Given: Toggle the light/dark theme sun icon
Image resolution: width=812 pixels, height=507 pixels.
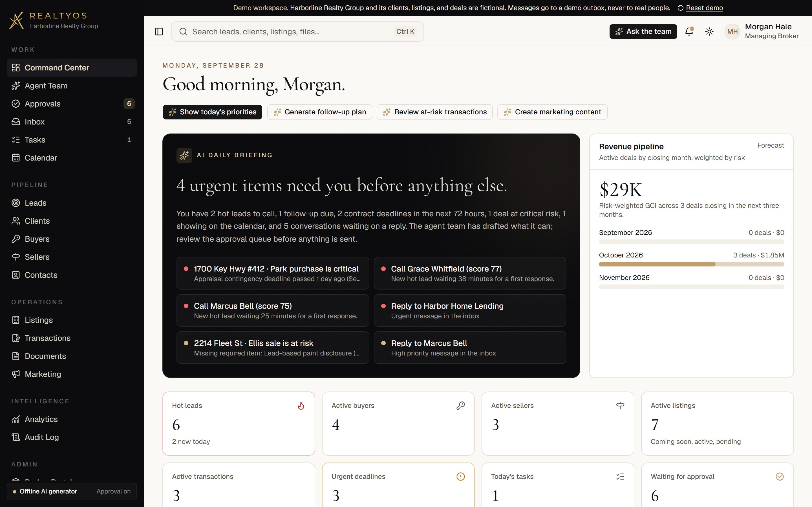Looking at the screenshot, I should [x=709, y=32].
